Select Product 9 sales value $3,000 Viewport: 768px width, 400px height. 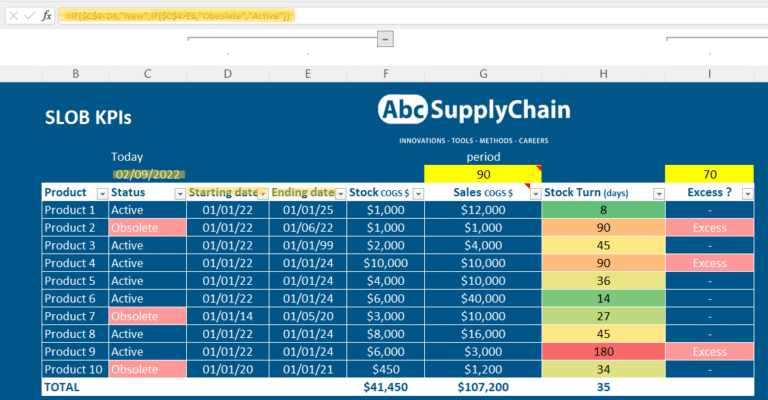pos(483,352)
